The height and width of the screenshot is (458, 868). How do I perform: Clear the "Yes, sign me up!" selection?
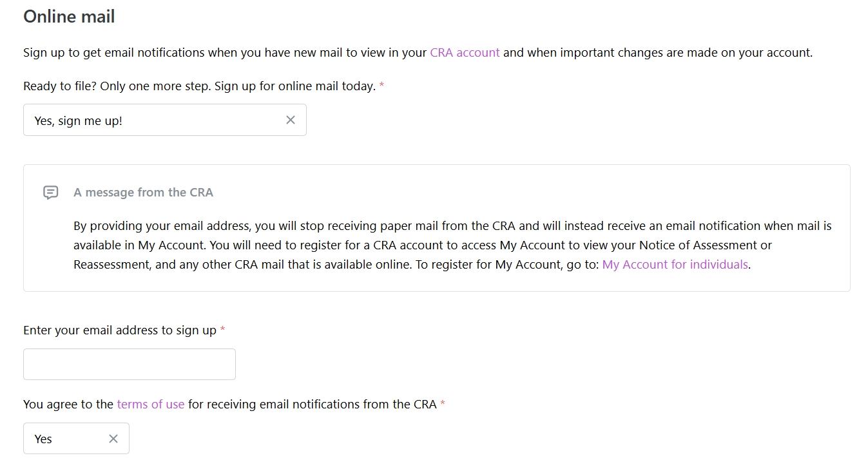(x=291, y=120)
